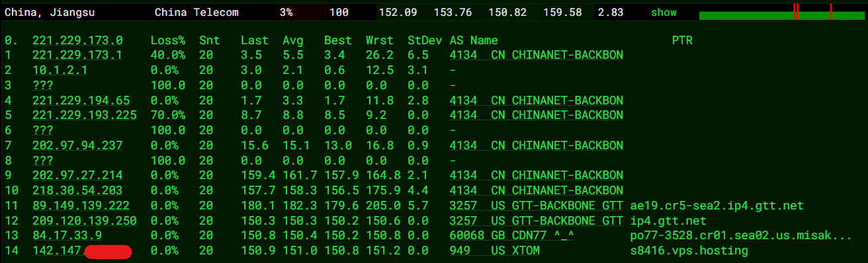868x263 pixels.
Task: Click the AS 949 US XTOM link
Action: 494,250
